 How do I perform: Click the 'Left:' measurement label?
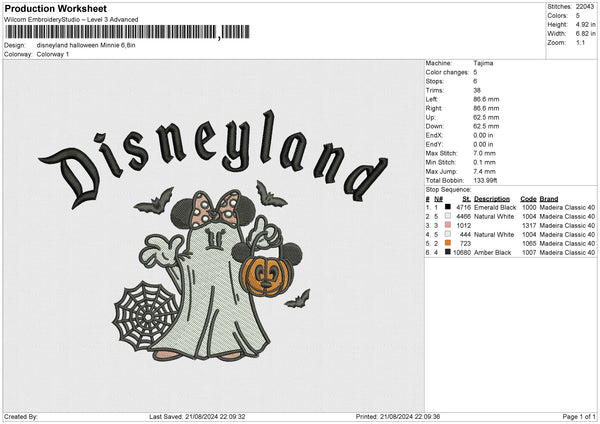click(x=432, y=99)
